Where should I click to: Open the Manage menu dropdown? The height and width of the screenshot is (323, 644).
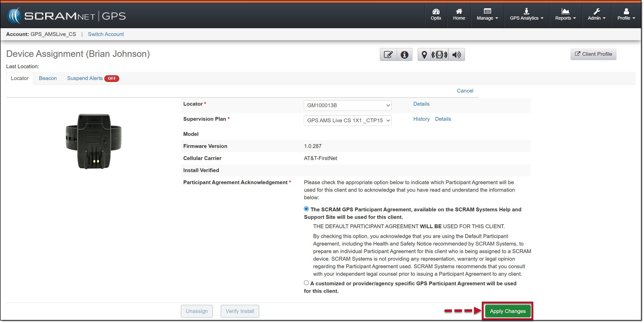tap(487, 15)
